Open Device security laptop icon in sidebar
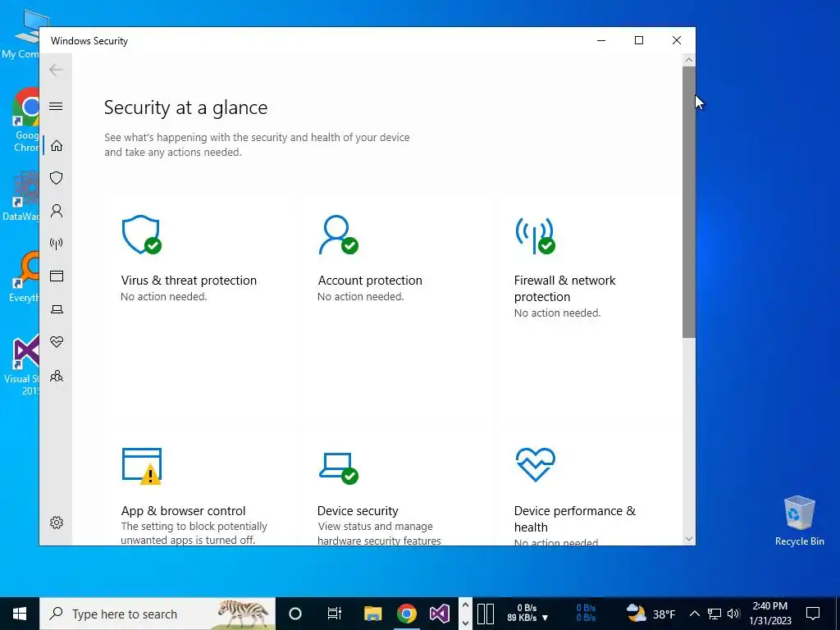 click(x=57, y=309)
